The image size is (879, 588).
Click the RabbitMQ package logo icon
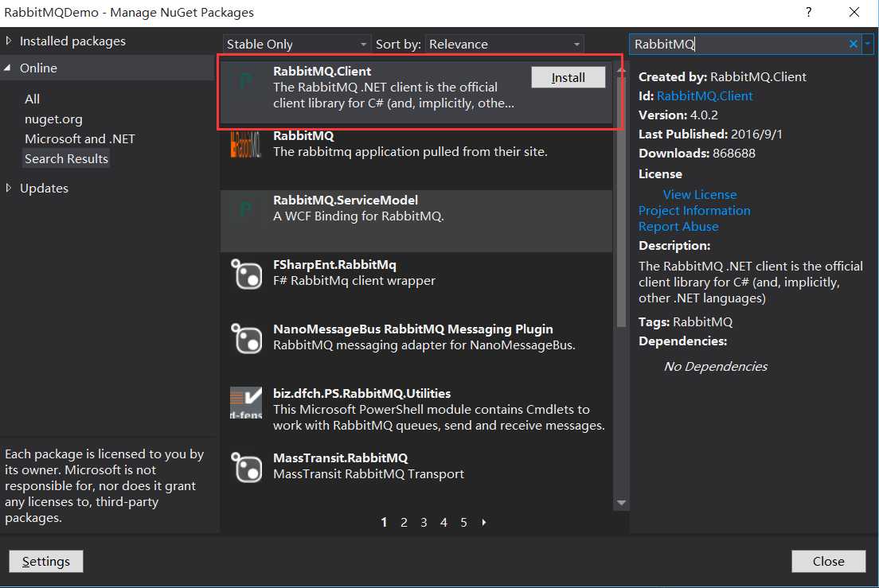(246, 145)
